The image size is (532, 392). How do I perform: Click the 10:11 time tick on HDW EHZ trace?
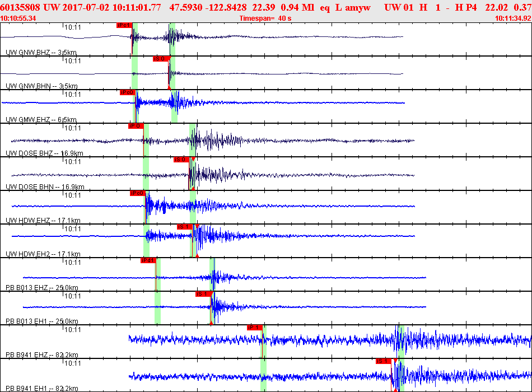[x=73, y=195]
